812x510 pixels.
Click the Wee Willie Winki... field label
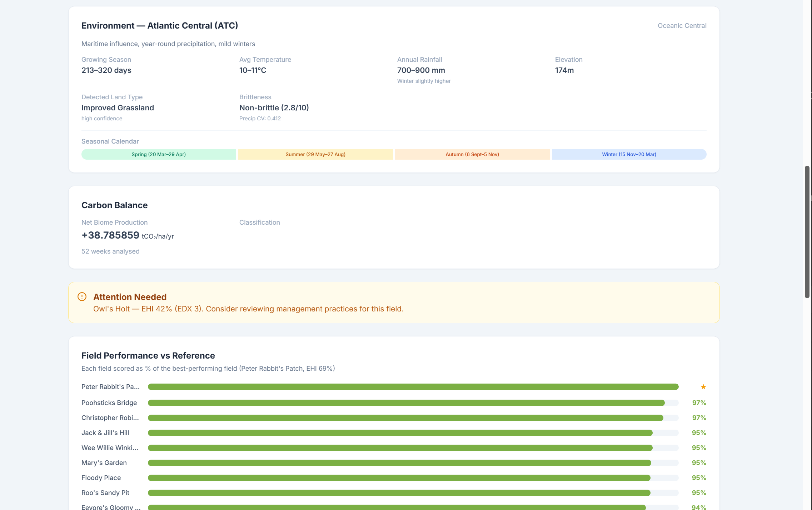pyautogui.click(x=110, y=448)
